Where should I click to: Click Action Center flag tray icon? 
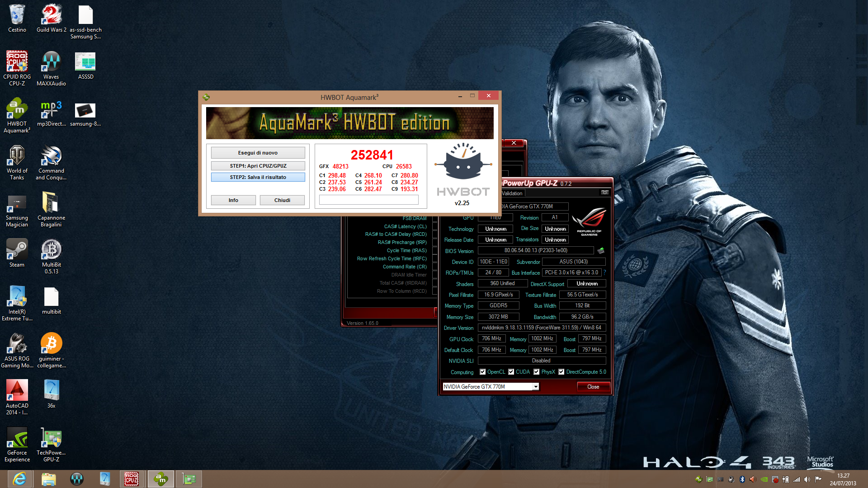(818, 479)
